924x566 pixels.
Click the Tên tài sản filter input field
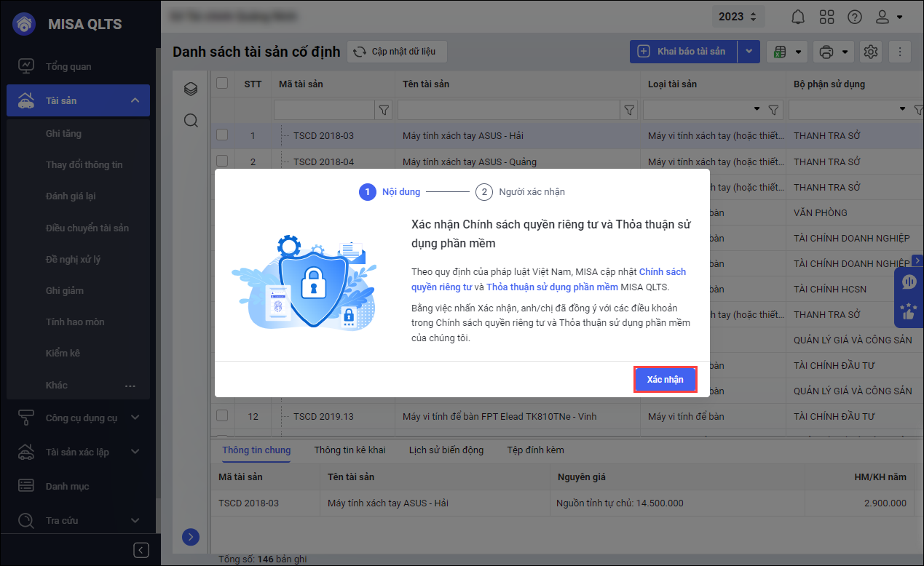[508, 110]
